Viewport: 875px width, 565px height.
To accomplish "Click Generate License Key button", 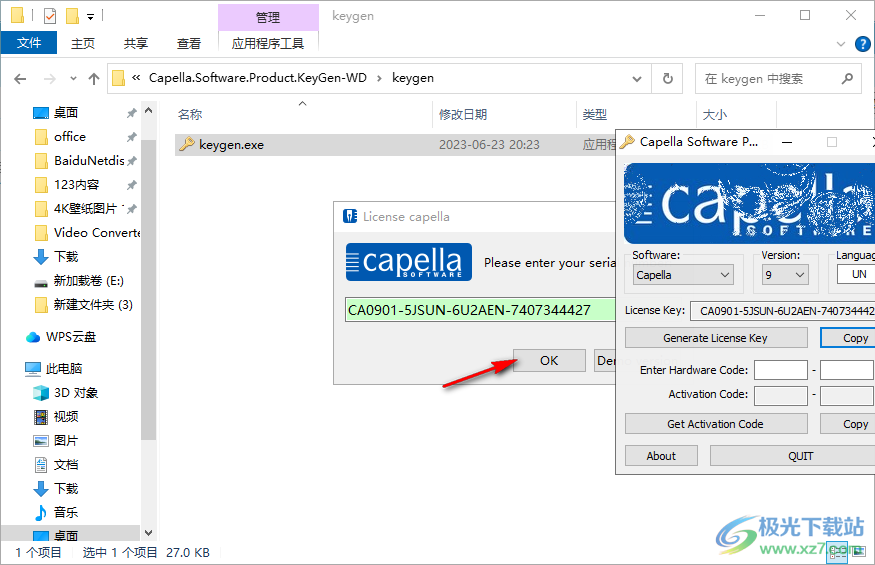I will coord(716,338).
